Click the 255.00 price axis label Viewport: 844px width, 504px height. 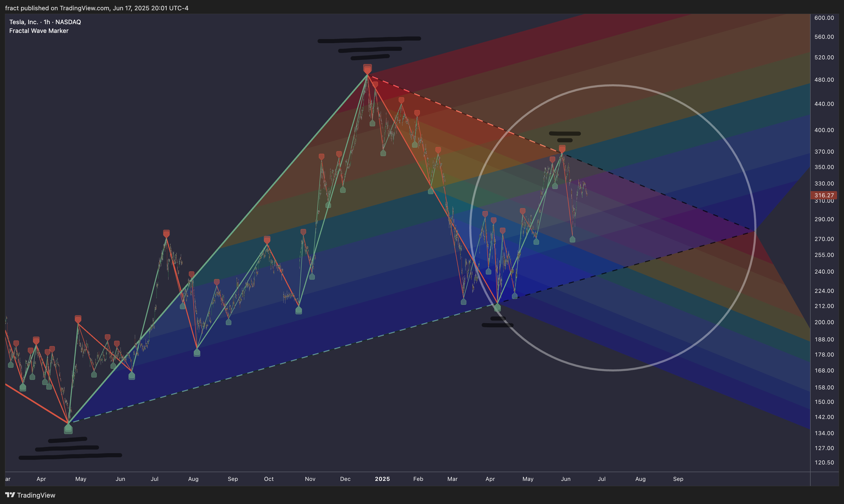click(824, 255)
